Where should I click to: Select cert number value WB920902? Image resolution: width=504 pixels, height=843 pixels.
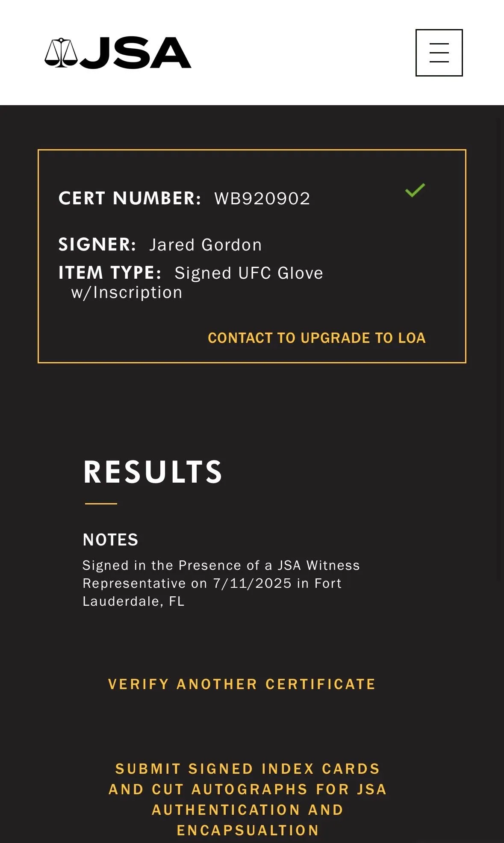click(262, 198)
